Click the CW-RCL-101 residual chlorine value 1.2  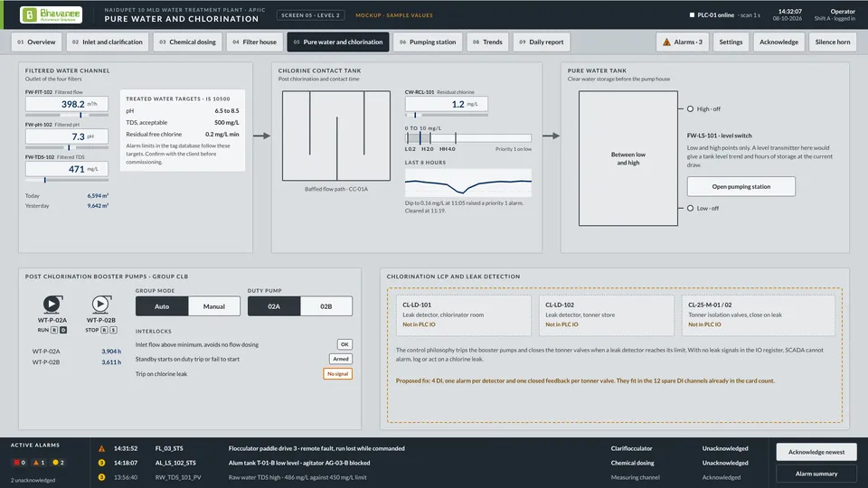coord(447,104)
